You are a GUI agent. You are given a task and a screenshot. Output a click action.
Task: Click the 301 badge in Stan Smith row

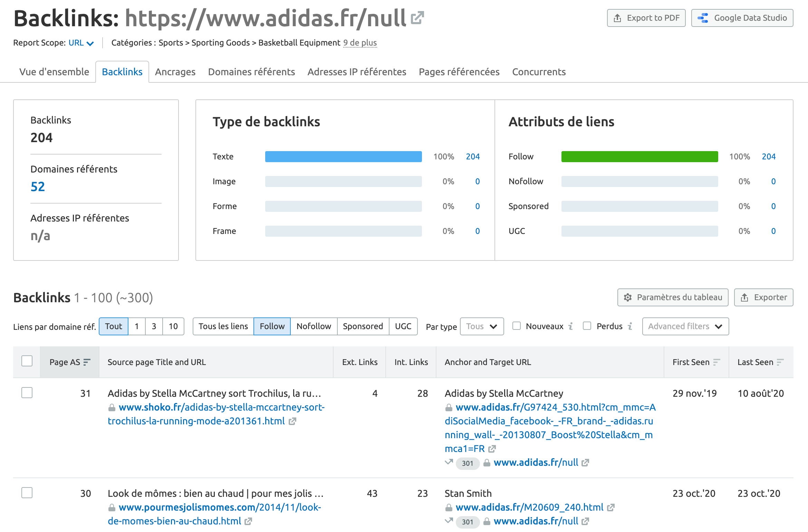coord(468,522)
